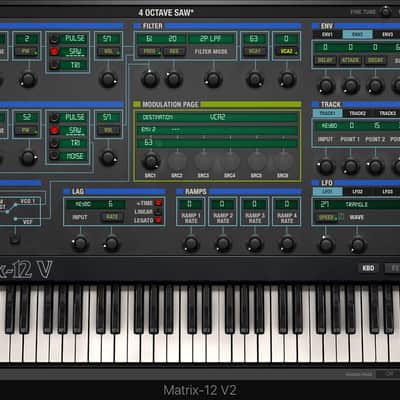The height and width of the screenshot is (400, 400).
Task: Click the RAMP 2 RATE value display
Action: (x=222, y=204)
